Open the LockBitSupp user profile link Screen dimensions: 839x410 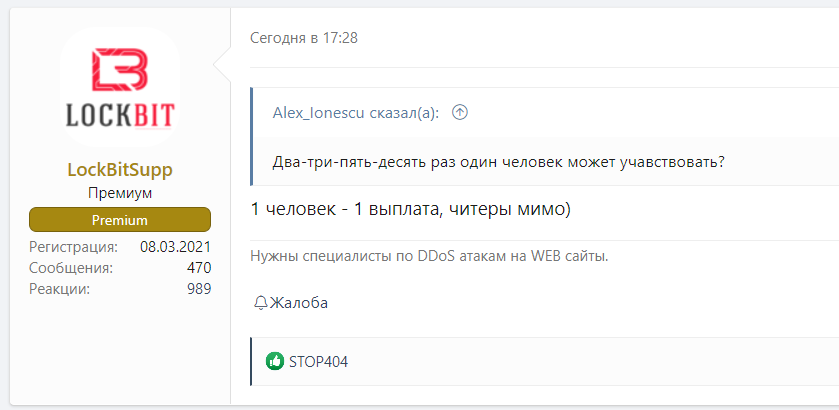click(120, 169)
